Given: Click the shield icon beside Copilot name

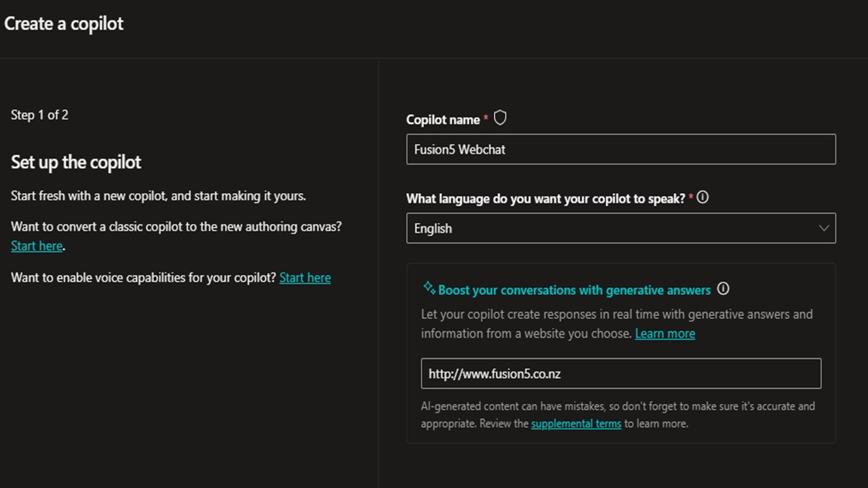Looking at the screenshot, I should [500, 119].
